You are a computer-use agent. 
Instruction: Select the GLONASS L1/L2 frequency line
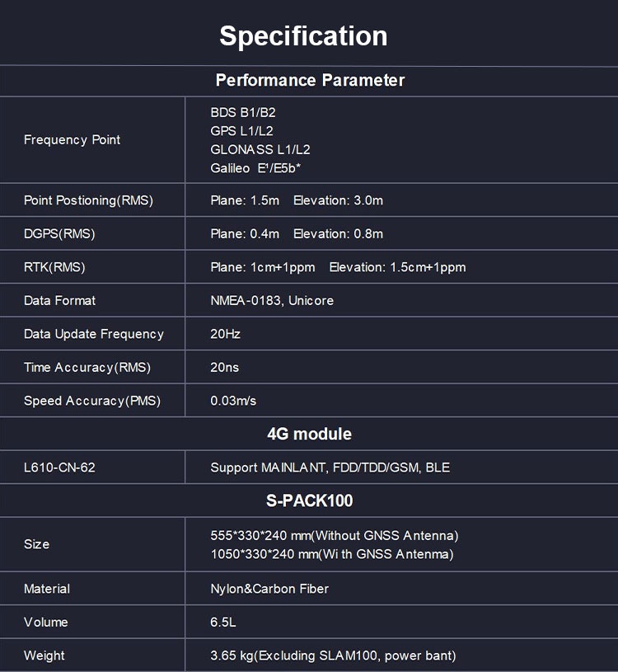[260, 149]
